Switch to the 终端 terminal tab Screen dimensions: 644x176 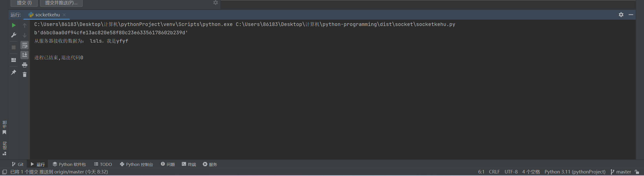coord(189,164)
